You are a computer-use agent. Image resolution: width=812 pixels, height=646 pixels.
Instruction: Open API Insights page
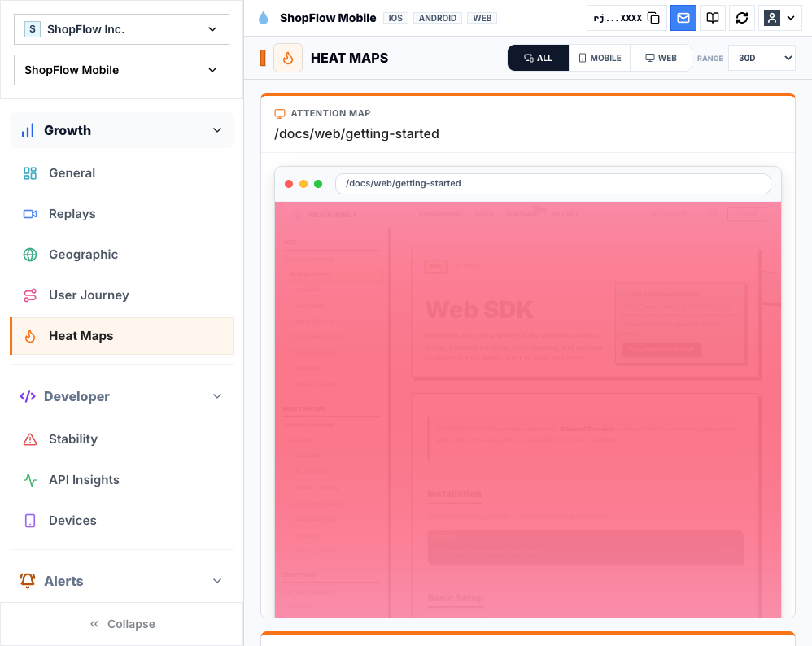[x=121, y=480]
